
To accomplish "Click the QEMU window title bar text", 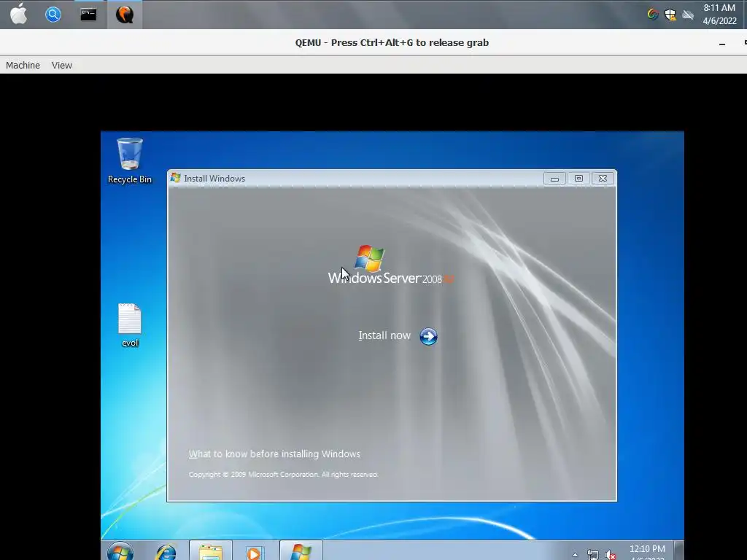I will point(392,43).
